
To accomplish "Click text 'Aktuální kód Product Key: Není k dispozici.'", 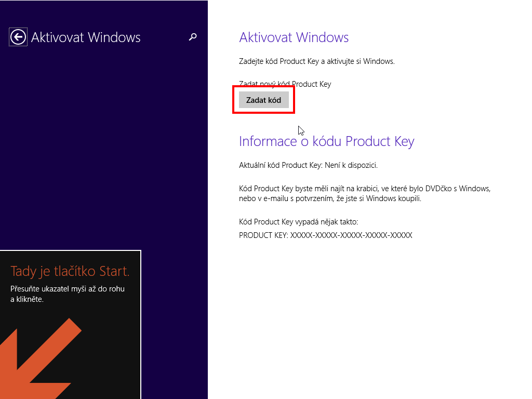I will pyautogui.click(x=308, y=165).
